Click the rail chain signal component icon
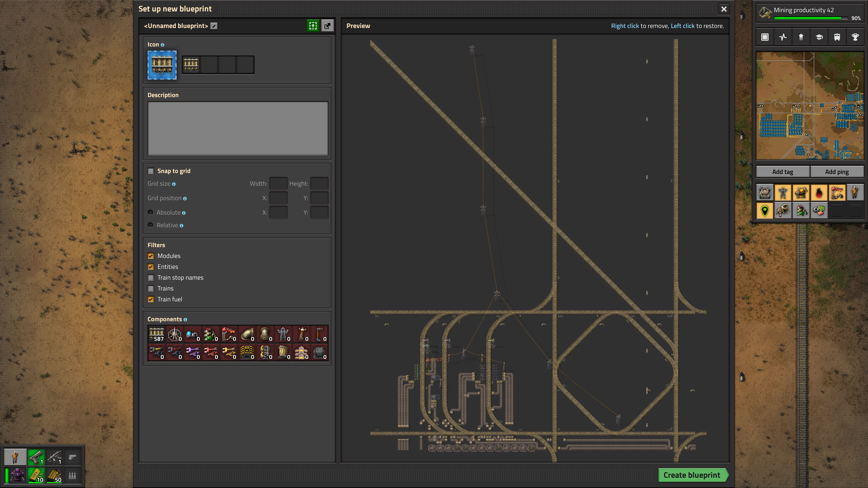868x488 pixels. pos(211,334)
